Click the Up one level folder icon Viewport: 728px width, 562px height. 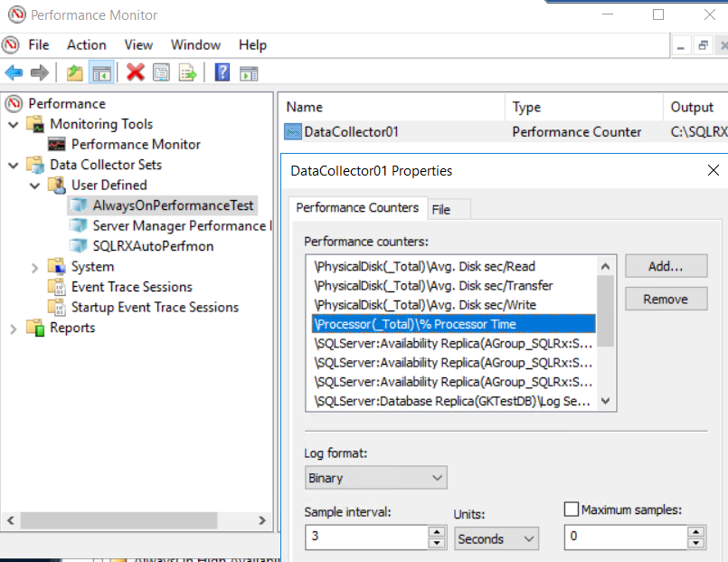pos(75,73)
